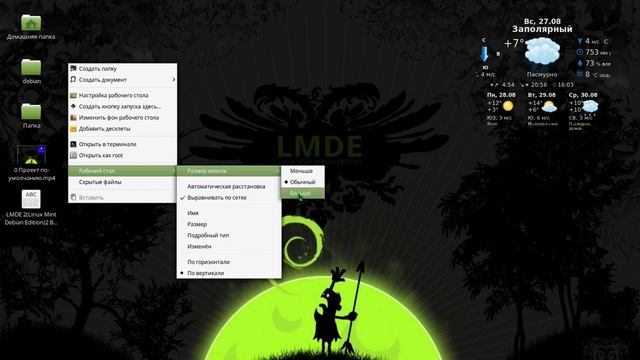Click the icon beside Открыть как root
640x360 pixels.
tap(73, 155)
